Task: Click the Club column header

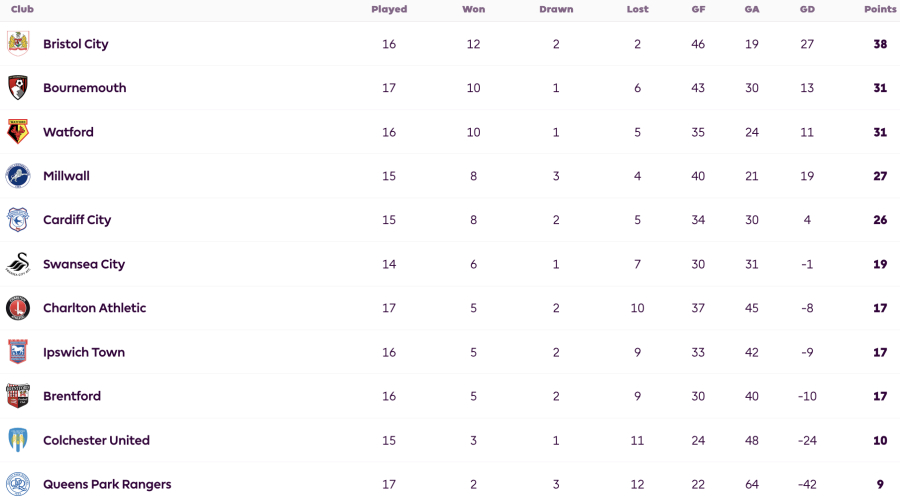Action: point(22,9)
